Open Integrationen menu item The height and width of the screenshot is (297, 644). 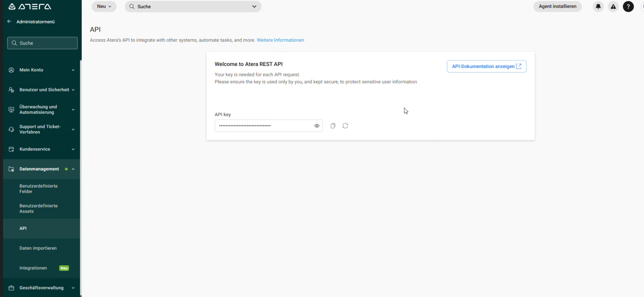coord(33,268)
